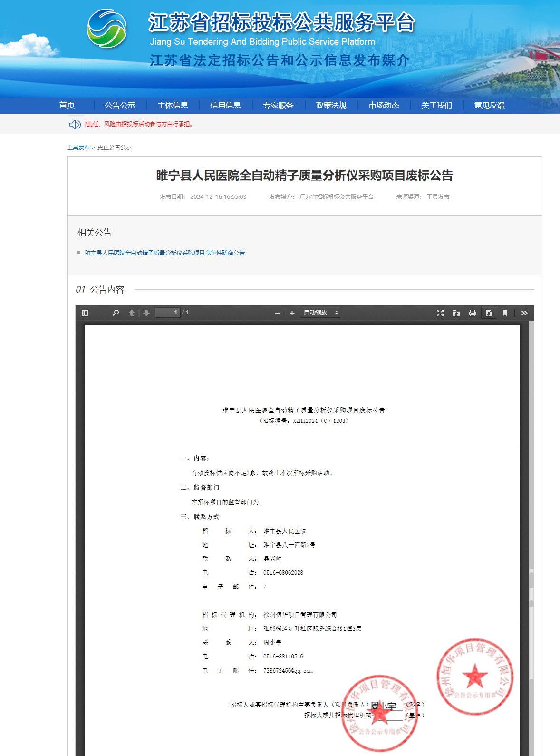Open the 自动缩放 zoom dropdown
The height and width of the screenshot is (756, 560).
[321, 313]
